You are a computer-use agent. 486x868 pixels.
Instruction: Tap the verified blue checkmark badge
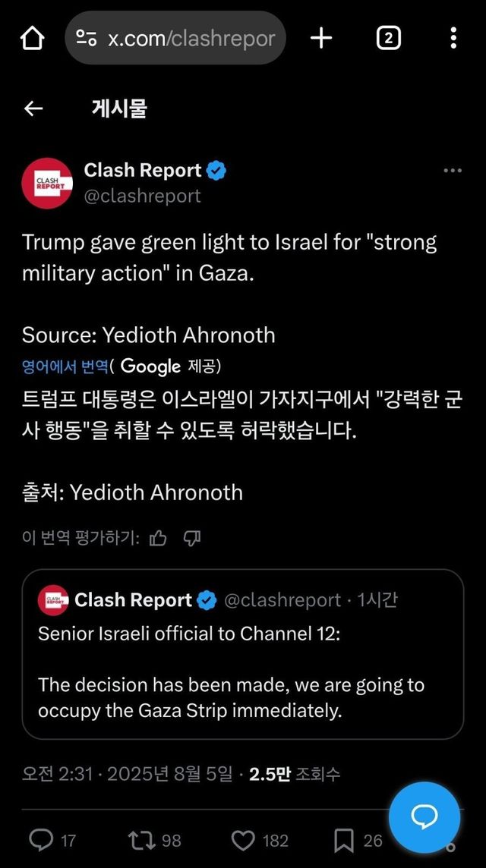tap(218, 170)
